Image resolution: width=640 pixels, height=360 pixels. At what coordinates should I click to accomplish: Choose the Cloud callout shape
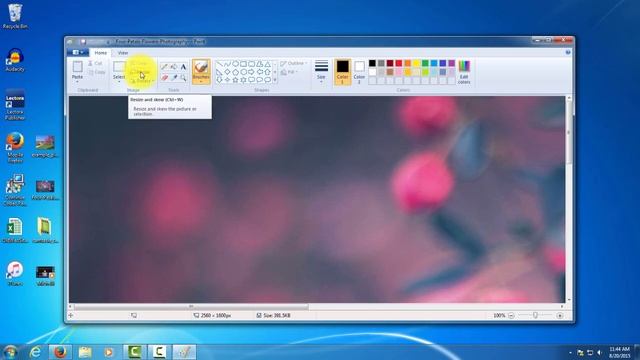(x=267, y=80)
